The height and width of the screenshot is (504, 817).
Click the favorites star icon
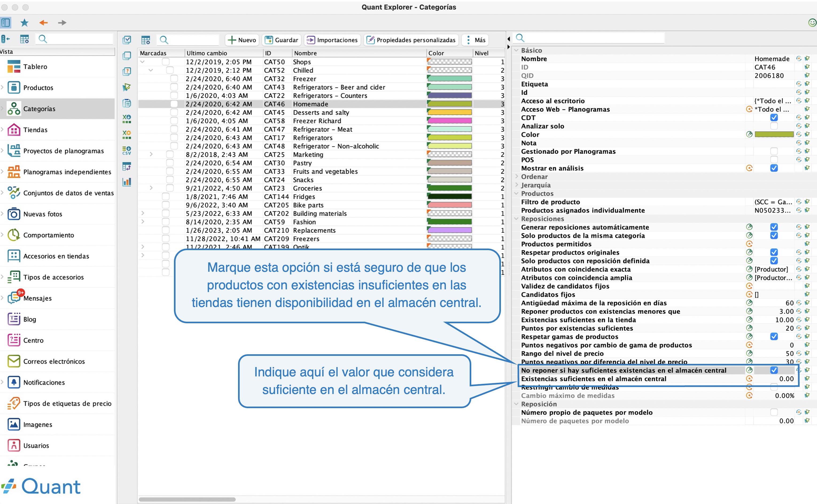(x=24, y=23)
